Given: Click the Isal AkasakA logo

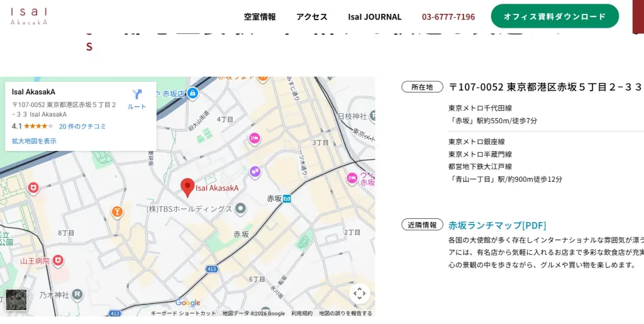Looking at the screenshot, I should 29,16.
